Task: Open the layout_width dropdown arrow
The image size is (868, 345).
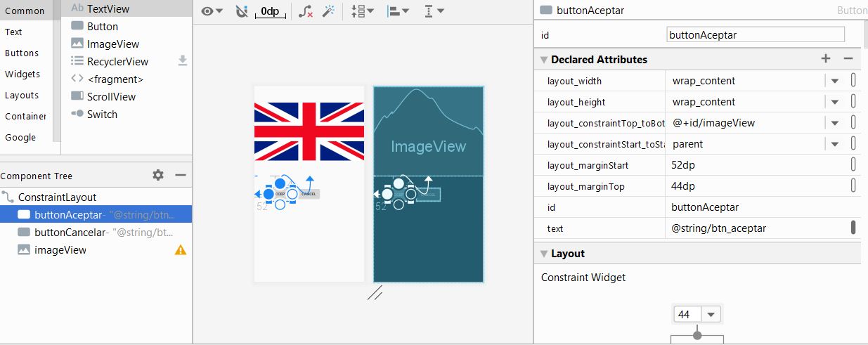Action: click(x=834, y=81)
